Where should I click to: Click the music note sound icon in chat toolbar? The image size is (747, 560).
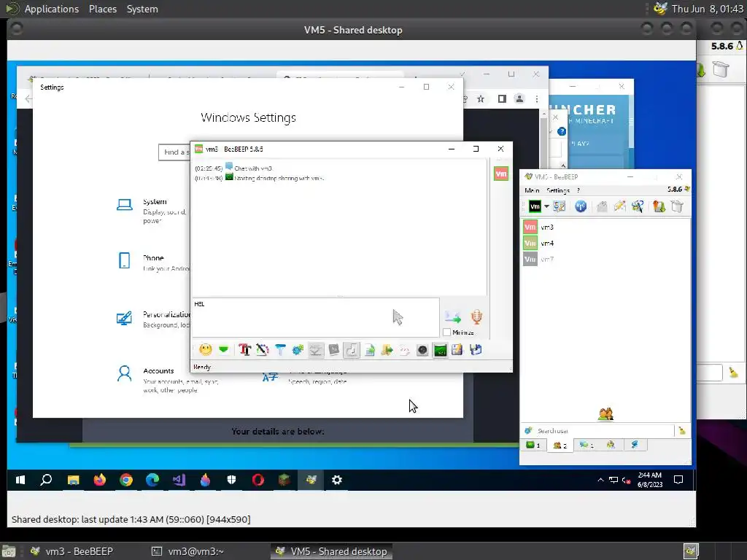point(351,350)
